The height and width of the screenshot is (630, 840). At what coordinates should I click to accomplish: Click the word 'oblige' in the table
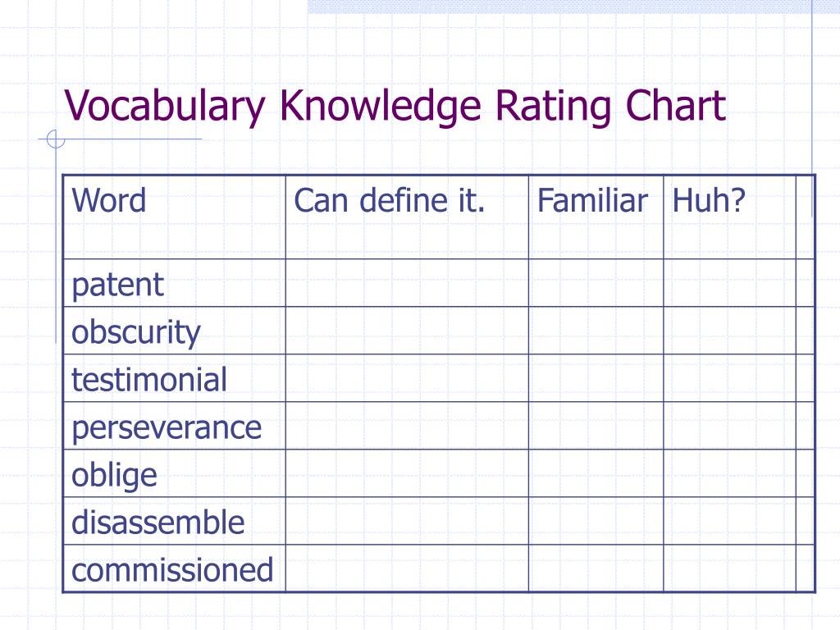tap(114, 475)
